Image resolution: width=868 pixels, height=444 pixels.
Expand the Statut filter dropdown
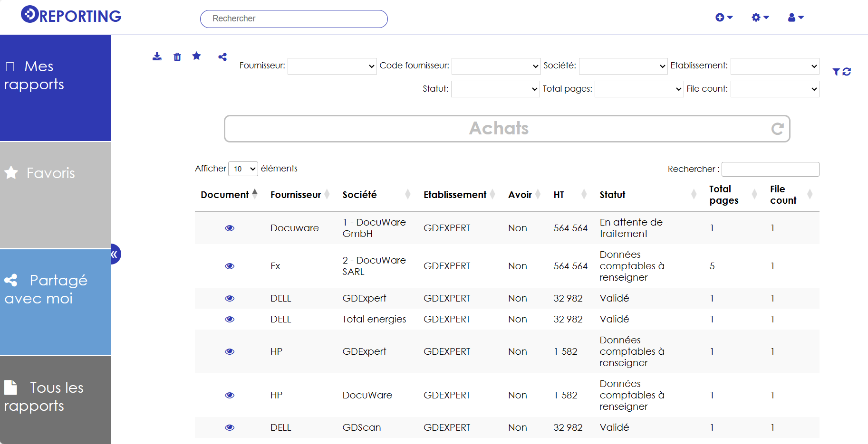(x=495, y=89)
